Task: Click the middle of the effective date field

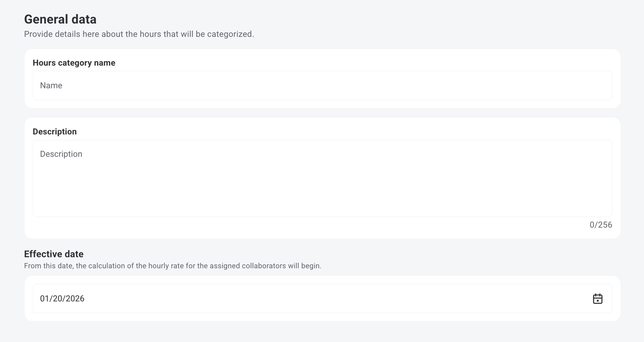Action: tap(322, 298)
